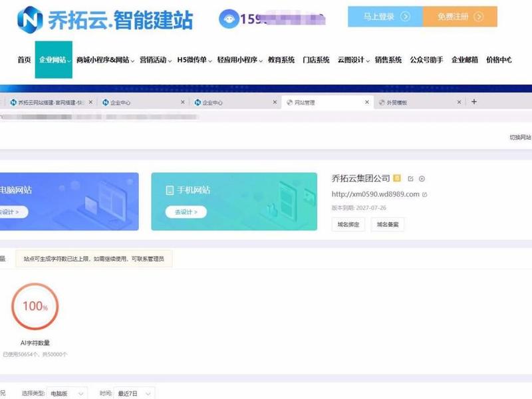532x399 pixels.
Task: Open the xm0590.wd8989.com site link
Action: (375, 194)
